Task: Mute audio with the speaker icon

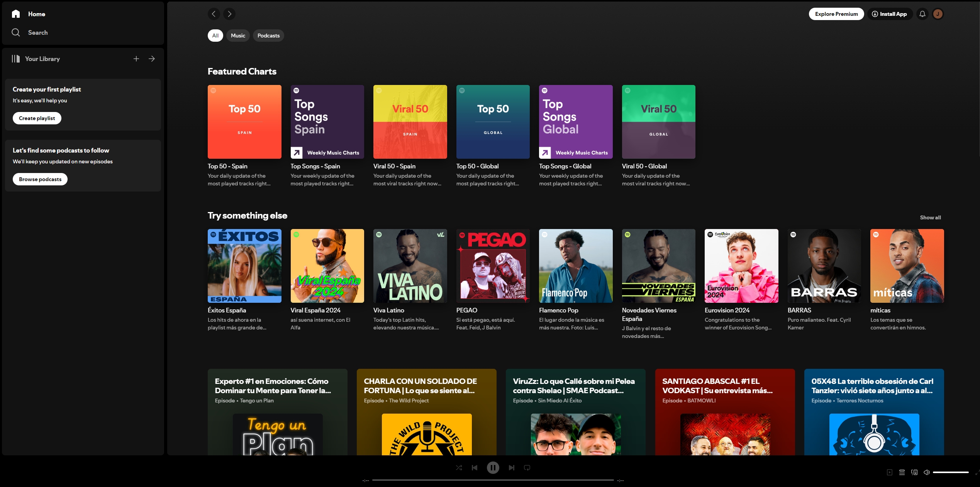Action: pyautogui.click(x=927, y=472)
